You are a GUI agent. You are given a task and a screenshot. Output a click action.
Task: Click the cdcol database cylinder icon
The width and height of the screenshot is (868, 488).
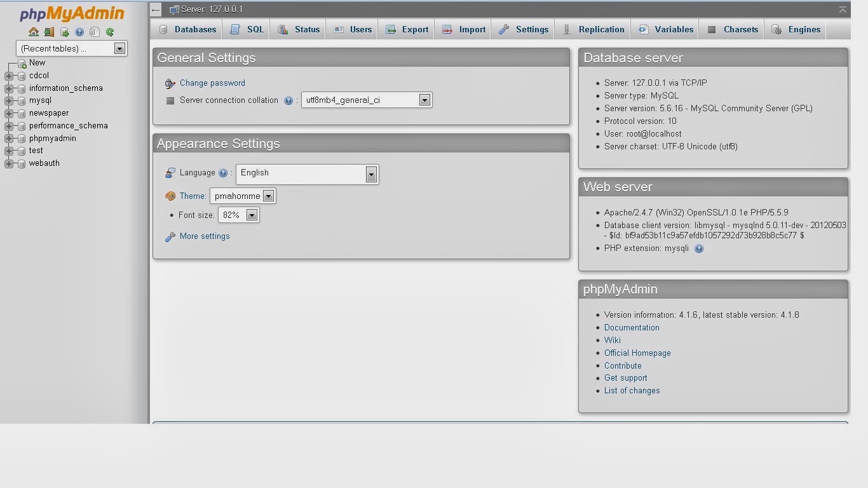click(x=22, y=76)
